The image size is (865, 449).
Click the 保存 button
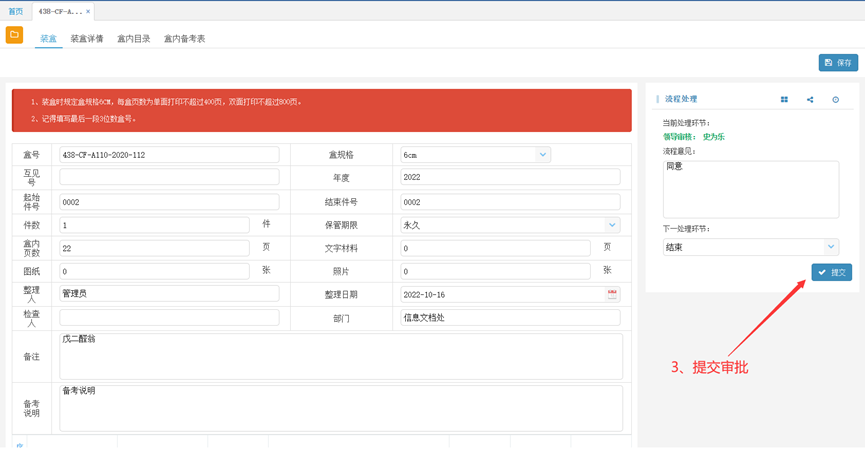pos(838,63)
